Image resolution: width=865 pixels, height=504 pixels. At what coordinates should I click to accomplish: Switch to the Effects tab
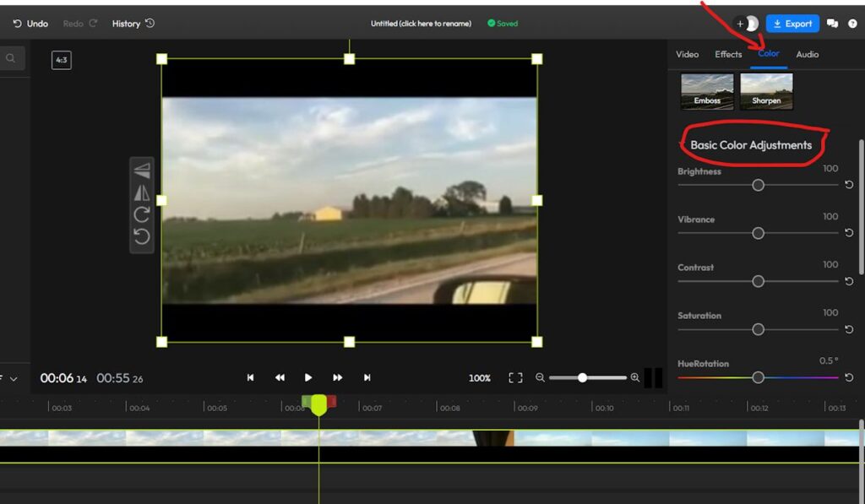(x=728, y=54)
